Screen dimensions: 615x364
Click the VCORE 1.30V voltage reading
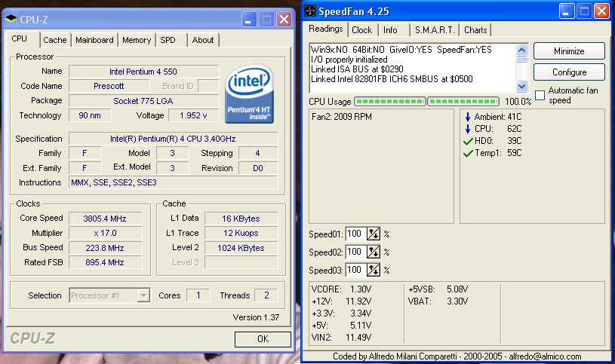click(x=341, y=289)
